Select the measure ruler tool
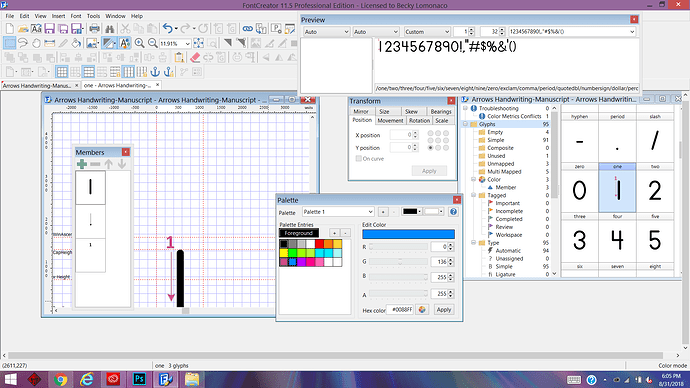The width and height of the screenshot is (690, 388). (x=50, y=43)
